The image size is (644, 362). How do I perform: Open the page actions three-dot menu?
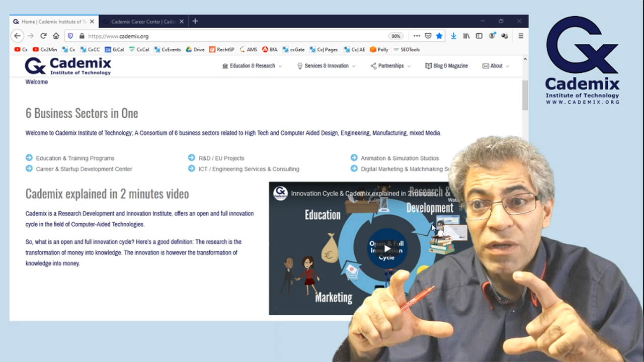coord(417,36)
